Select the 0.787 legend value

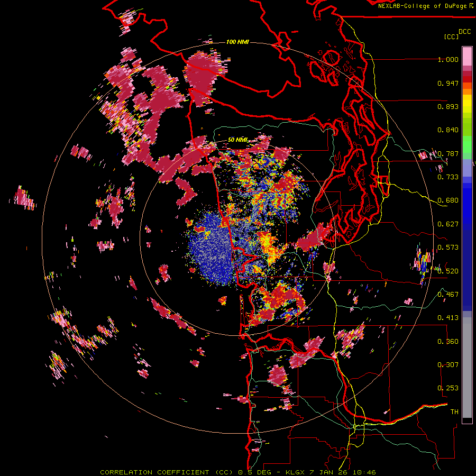coord(448,153)
